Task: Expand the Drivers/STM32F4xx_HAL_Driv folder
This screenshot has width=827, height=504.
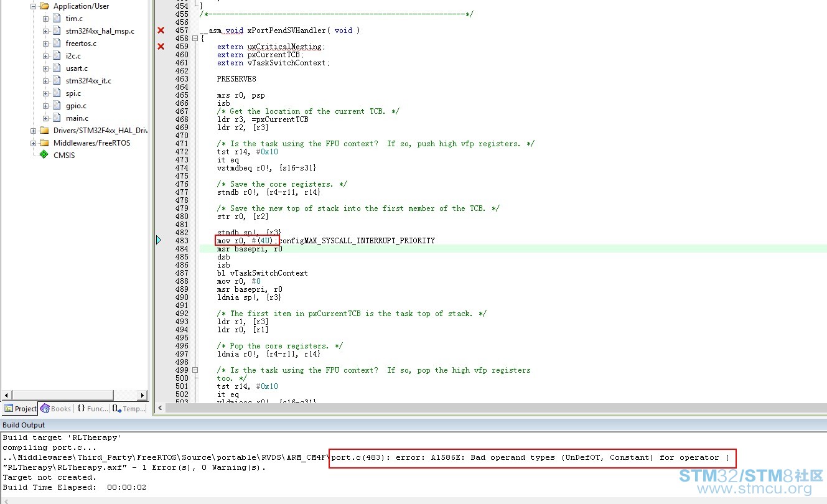Action: point(33,131)
